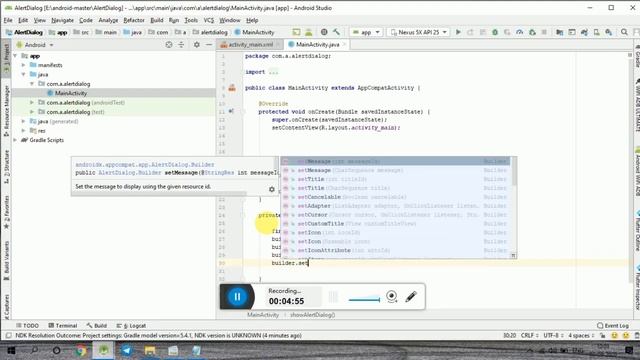
Task: Click the gear icon in documentation popup
Action: (x=272, y=189)
